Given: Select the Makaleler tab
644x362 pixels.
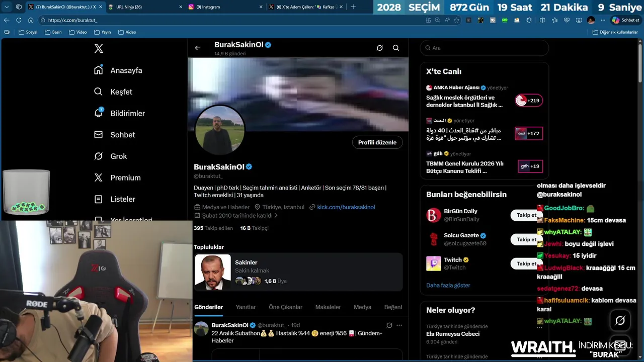Looking at the screenshot, I should (328, 307).
